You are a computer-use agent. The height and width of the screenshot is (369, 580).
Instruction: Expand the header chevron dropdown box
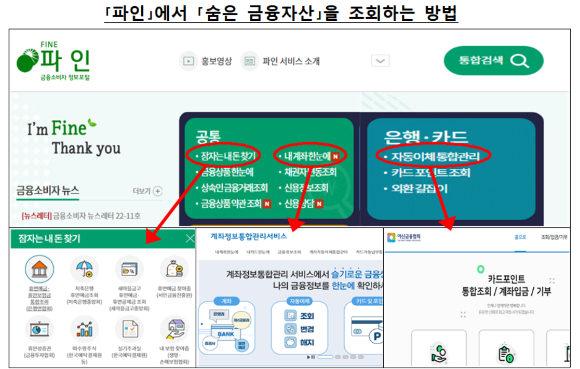(x=380, y=61)
